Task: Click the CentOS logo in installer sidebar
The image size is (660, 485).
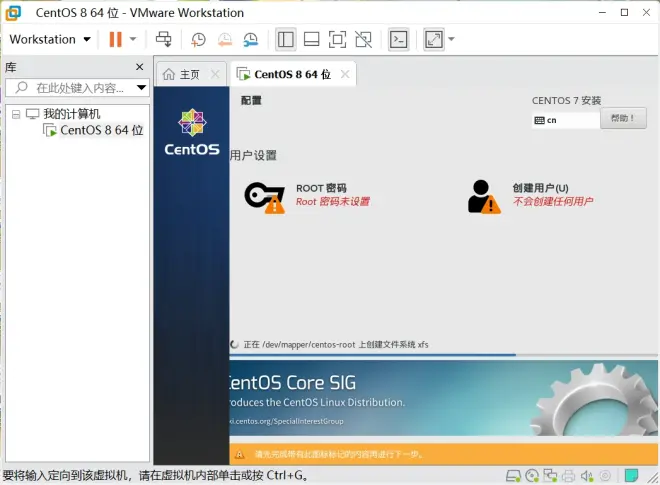Action: point(192,132)
